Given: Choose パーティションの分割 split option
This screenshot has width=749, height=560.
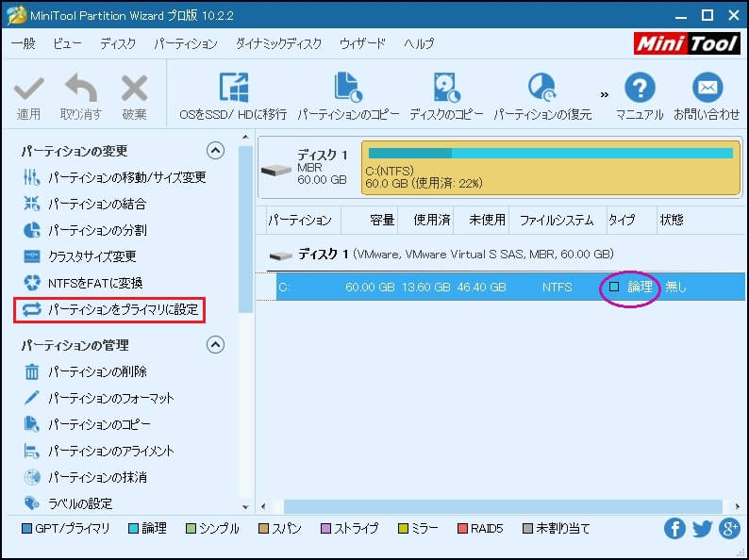Looking at the screenshot, I should click(85, 230).
